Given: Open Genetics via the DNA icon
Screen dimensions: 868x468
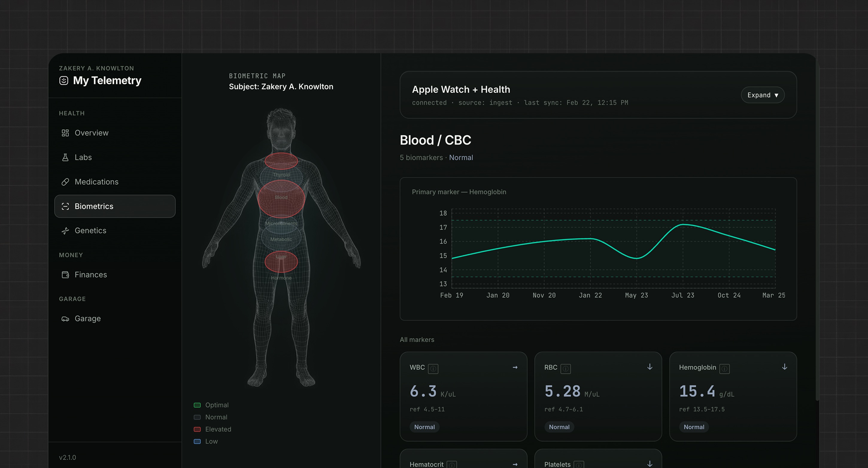Looking at the screenshot, I should point(65,230).
